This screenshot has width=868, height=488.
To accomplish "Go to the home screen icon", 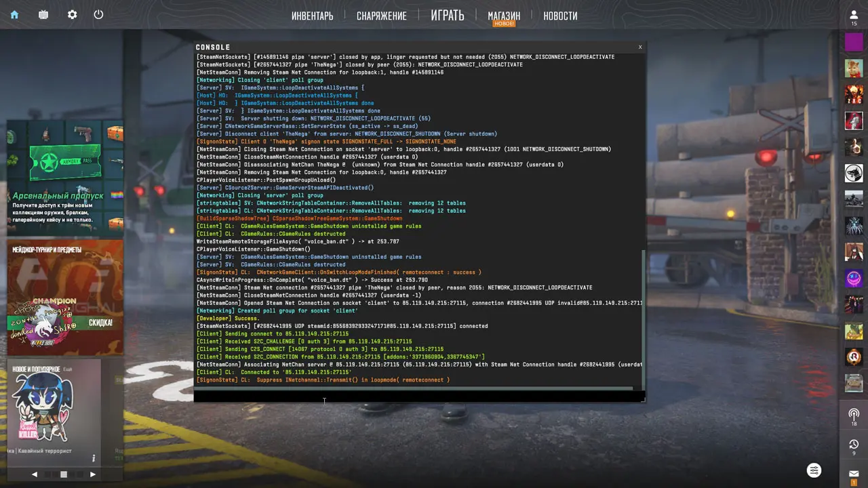I will (14, 14).
